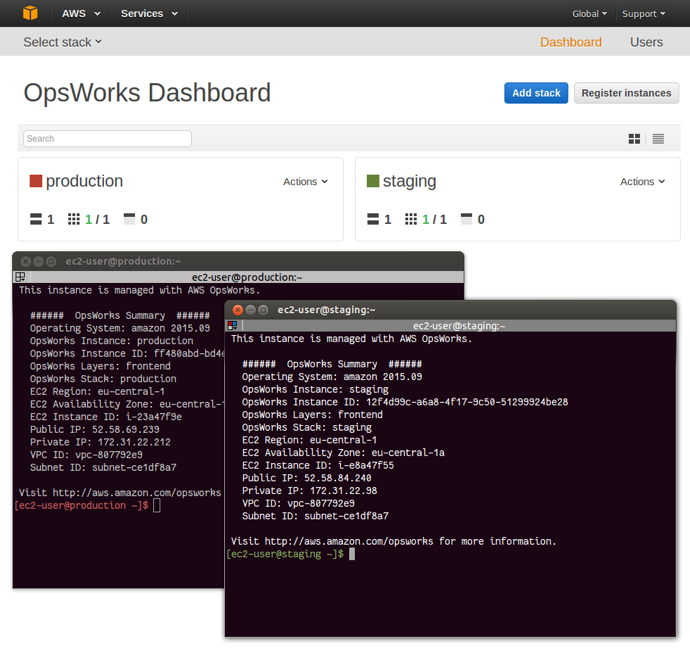Click layers icon in staging card

(373, 219)
